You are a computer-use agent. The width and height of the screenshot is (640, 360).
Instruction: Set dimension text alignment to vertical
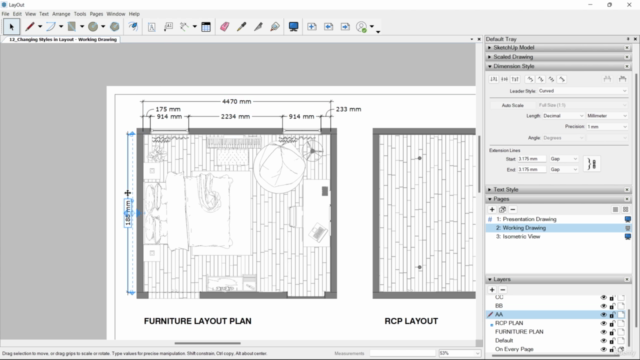coord(530,79)
